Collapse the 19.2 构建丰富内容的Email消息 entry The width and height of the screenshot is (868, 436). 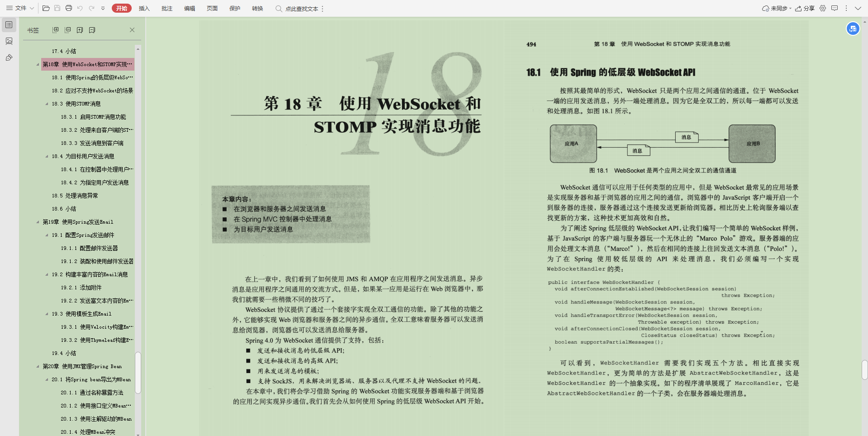pyautogui.click(x=47, y=274)
